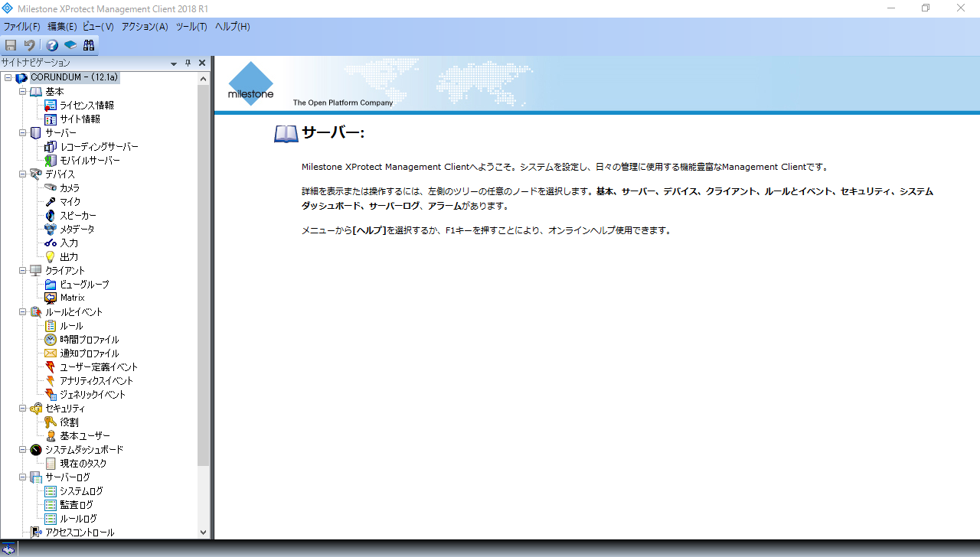Screen dimensions: 980x557
Task: Collapse the ルールとイベント tree node
Action: point(23,312)
